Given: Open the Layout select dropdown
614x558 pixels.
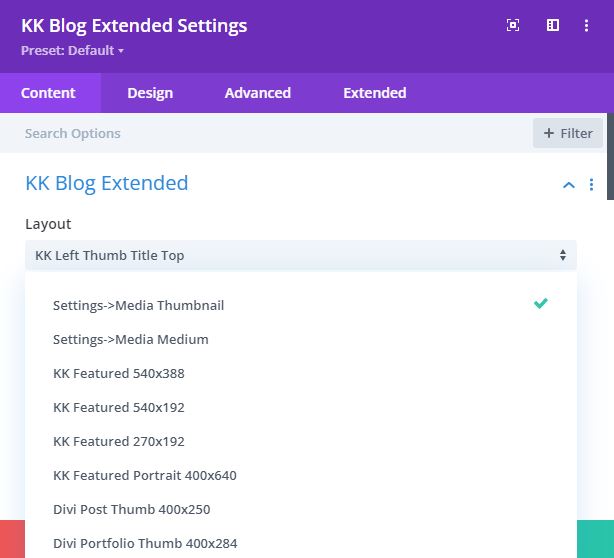Looking at the screenshot, I should (x=301, y=255).
